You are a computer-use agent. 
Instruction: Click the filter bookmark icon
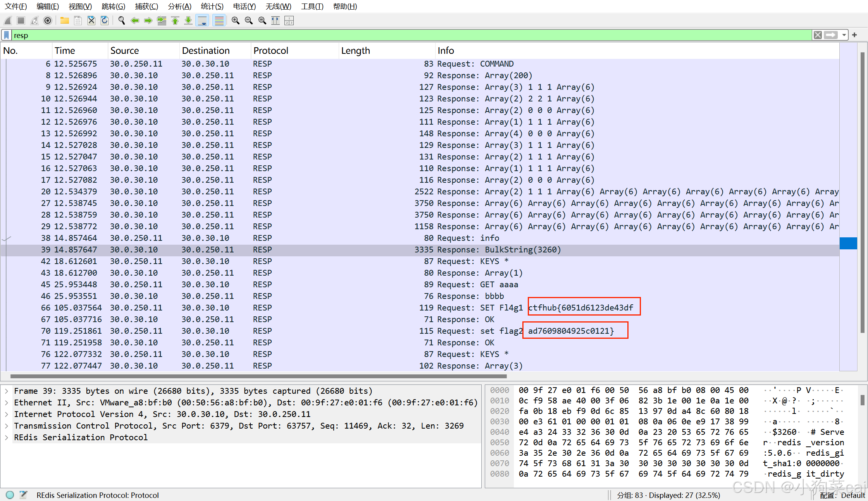point(7,35)
